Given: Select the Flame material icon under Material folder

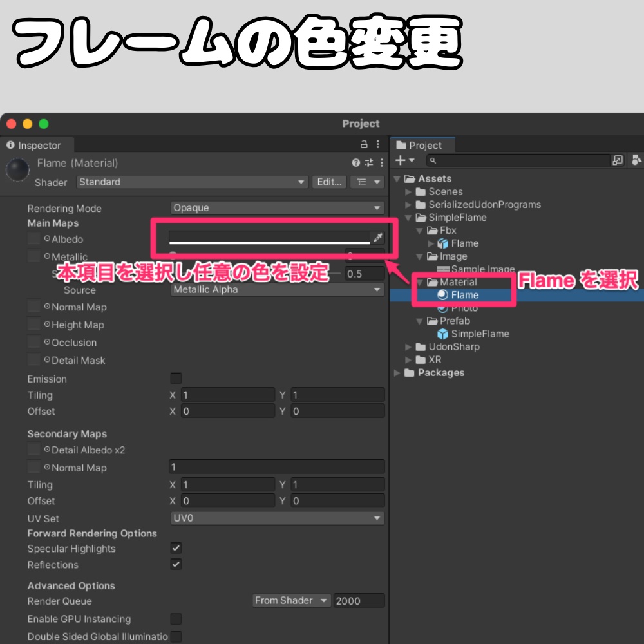Looking at the screenshot, I should (443, 295).
